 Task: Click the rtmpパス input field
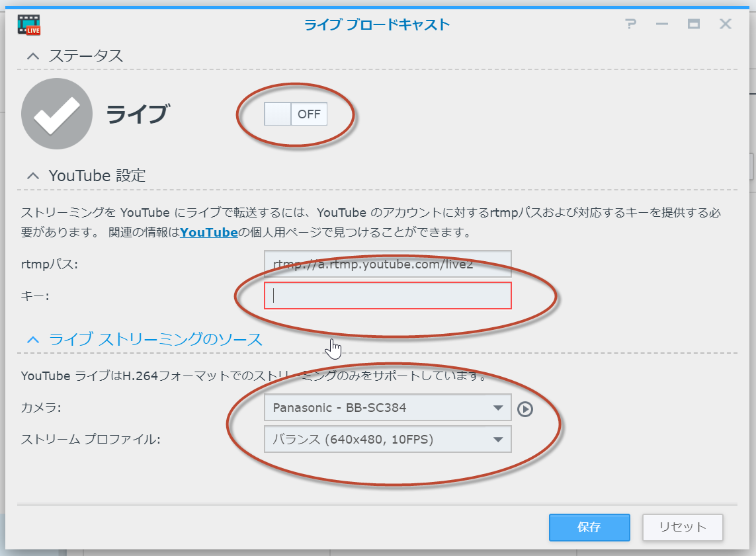(x=388, y=264)
